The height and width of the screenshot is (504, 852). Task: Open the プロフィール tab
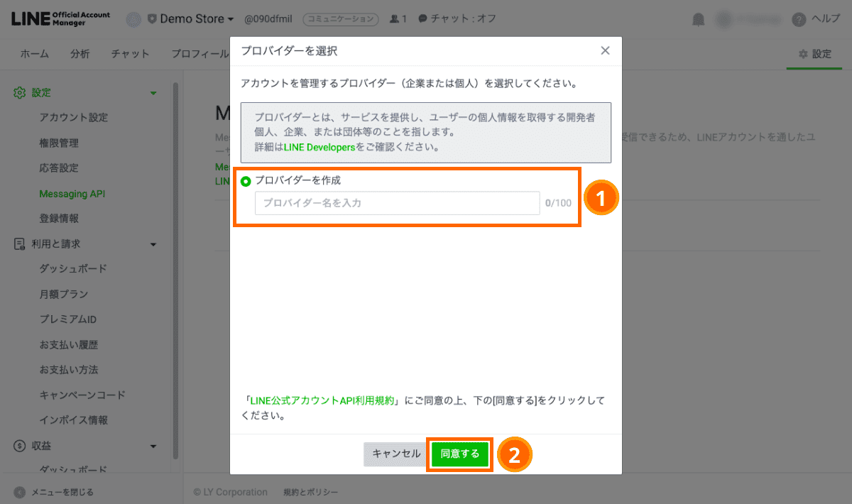tap(200, 54)
